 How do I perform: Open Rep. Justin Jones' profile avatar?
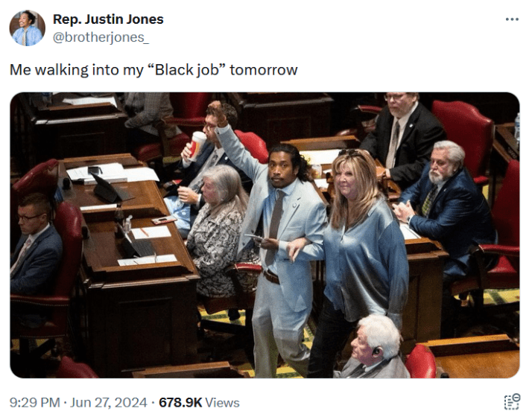tap(27, 28)
